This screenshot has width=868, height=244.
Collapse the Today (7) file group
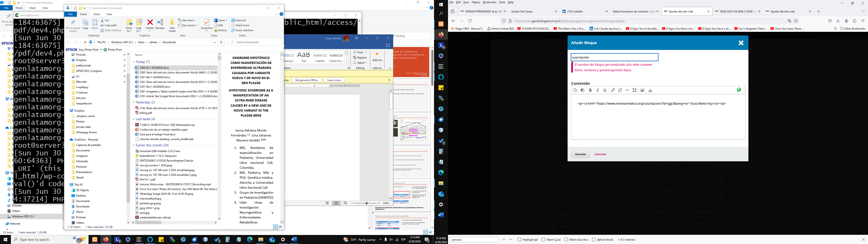(x=134, y=62)
